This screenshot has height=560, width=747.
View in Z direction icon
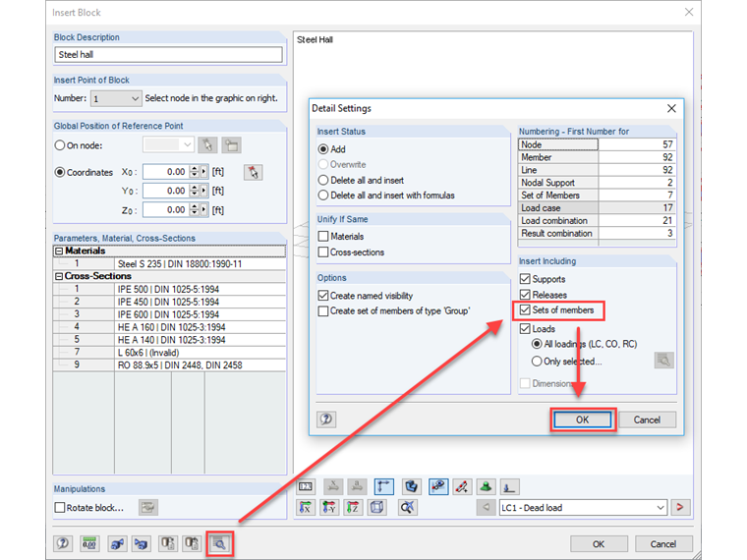(x=353, y=508)
